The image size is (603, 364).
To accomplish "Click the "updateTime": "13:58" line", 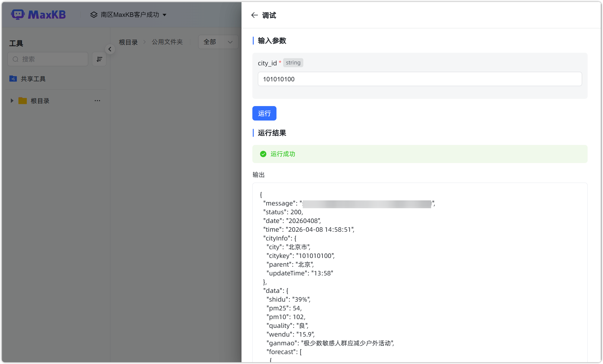I will pos(300,273).
